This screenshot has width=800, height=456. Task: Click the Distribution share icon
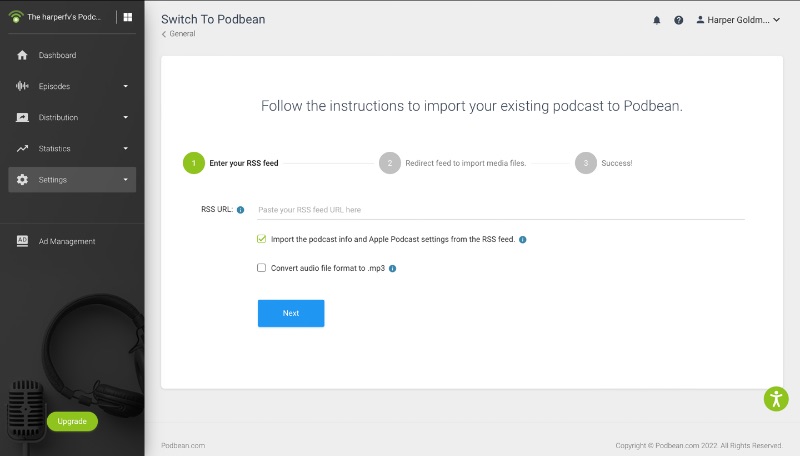[22, 117]
